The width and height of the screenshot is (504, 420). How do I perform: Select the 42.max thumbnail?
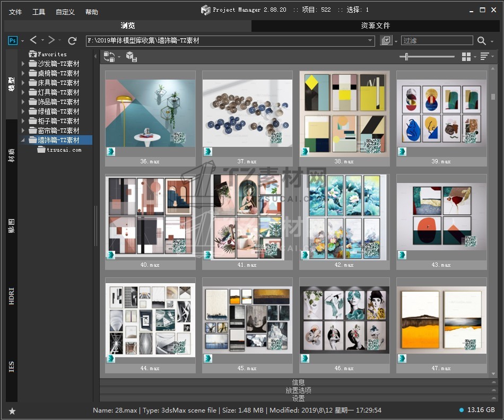(x=344, y=217)
